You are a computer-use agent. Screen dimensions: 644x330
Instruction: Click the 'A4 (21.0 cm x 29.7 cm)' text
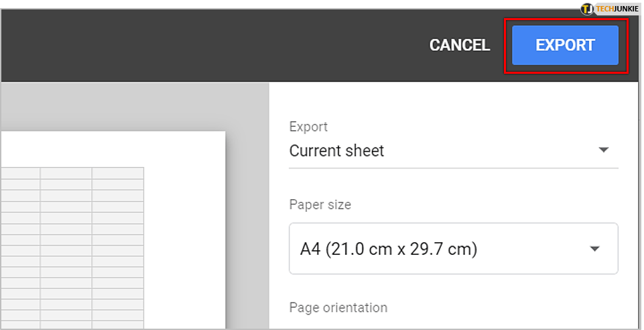(388, 250)
